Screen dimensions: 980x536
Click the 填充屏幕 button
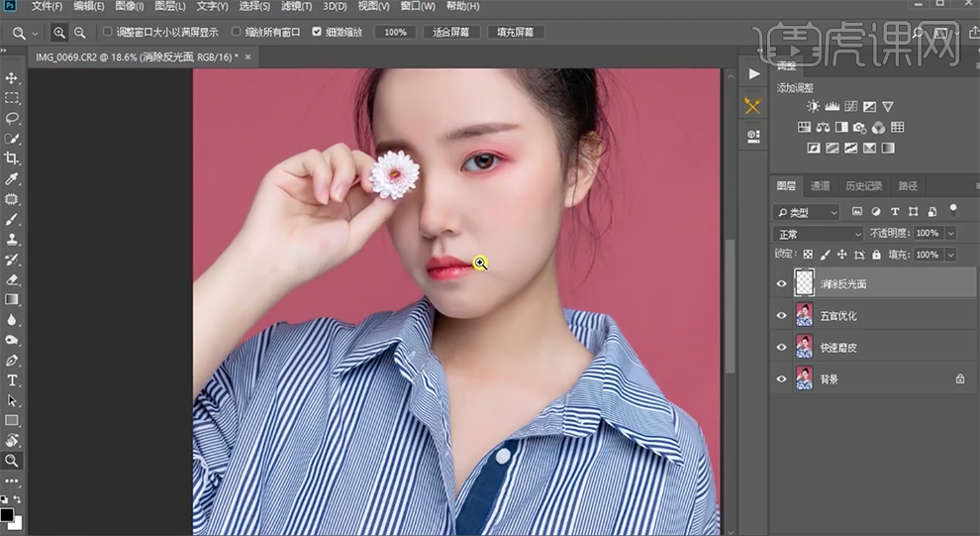515,32
